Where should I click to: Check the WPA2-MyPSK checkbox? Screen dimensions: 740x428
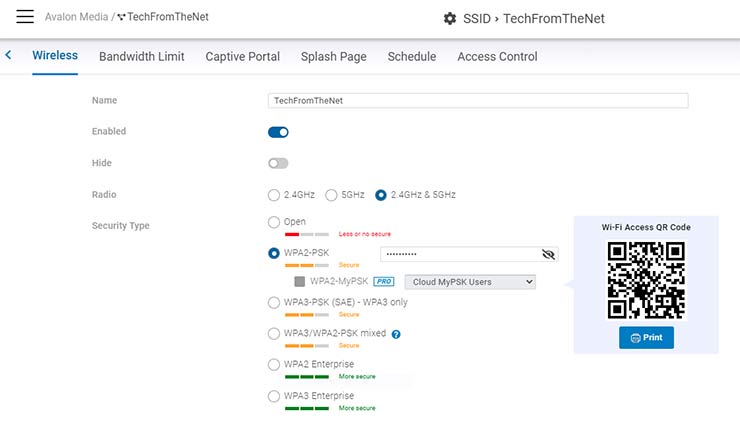point(298,282)
